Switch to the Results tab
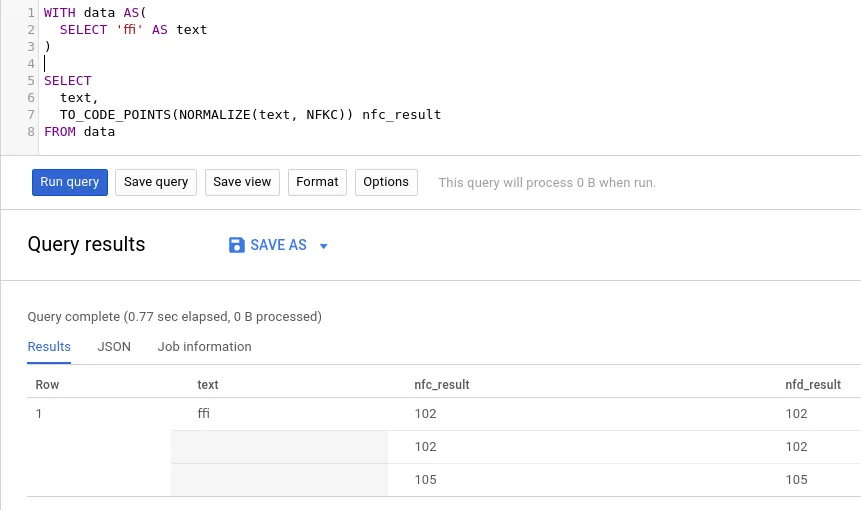The height and width of the screenshot is (510, 861). coord(49,347)
